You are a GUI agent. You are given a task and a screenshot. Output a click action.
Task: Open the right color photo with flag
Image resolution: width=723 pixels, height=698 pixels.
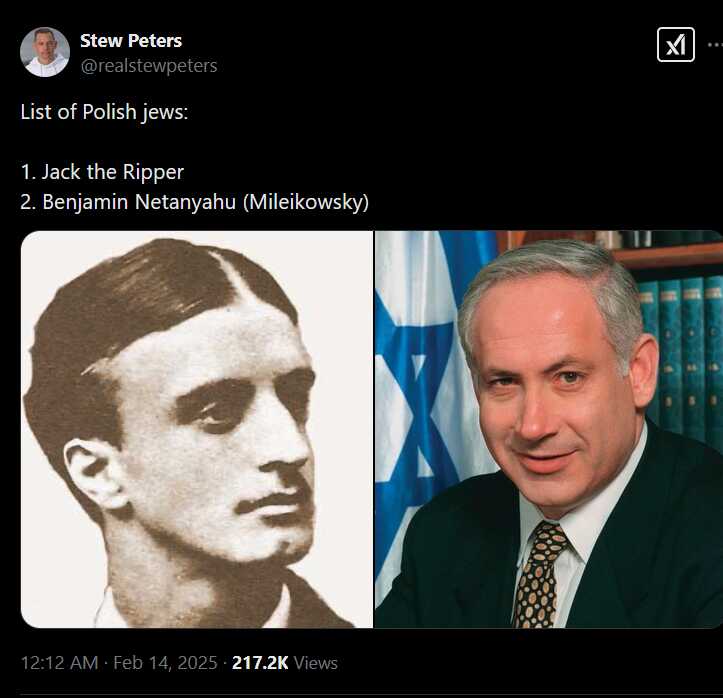549,429
